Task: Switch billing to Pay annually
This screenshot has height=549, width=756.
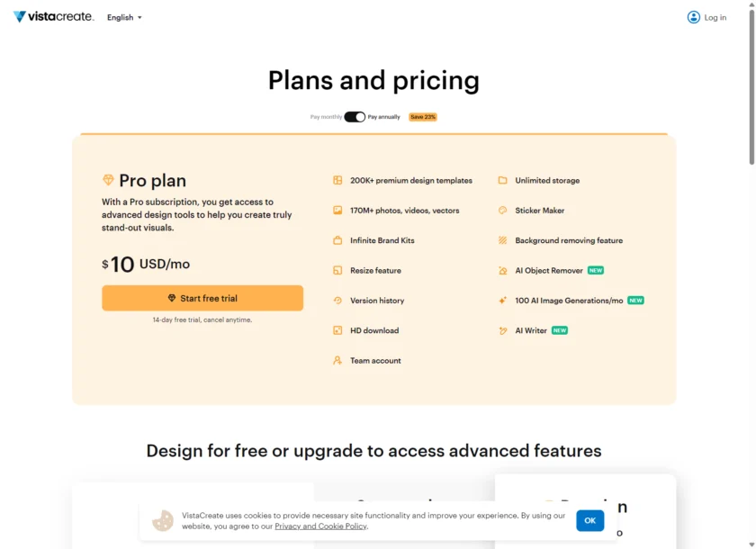Action: pyautogui.click(x=354, y=117)
